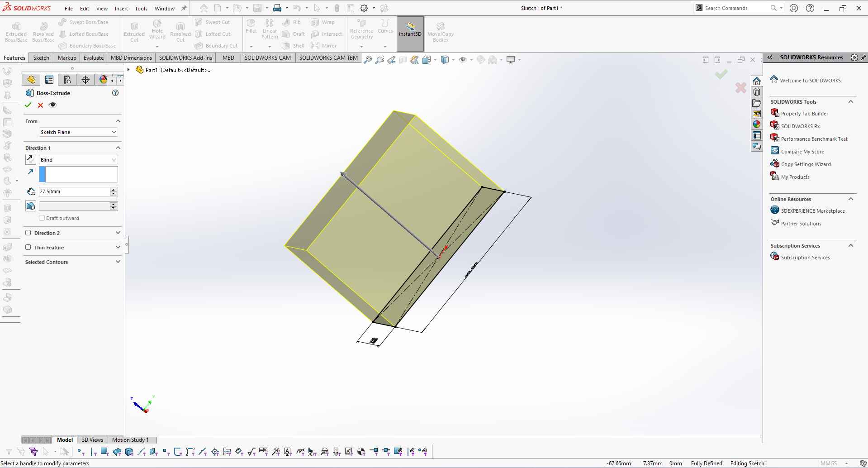Click the Reference Geometry tool
The width and height of the screenshot is (868, 468).
361,30
